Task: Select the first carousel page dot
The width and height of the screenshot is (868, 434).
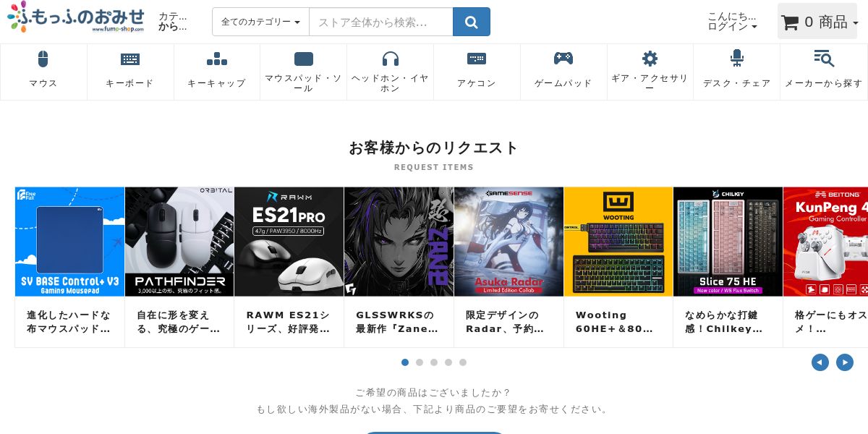Action: coord(405,362)
